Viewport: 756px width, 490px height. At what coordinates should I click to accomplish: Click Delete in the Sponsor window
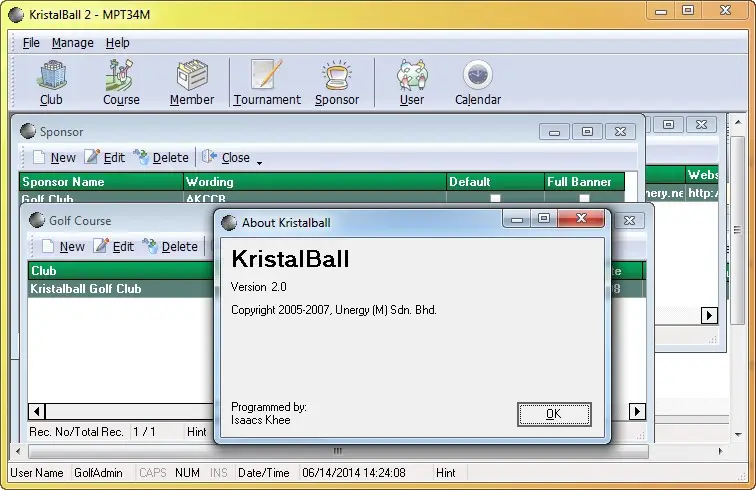pyautogui.click(x=161, y=158)
